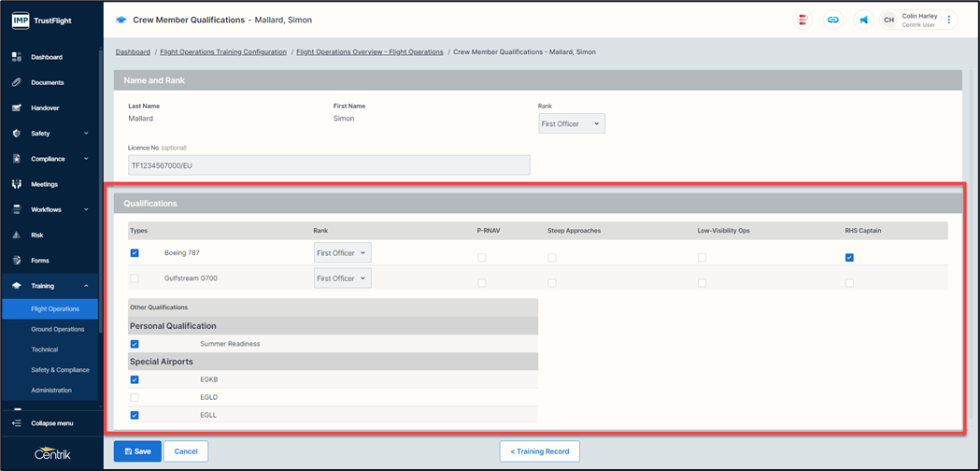Click the Meetings icon in sidebar
This screenshot has height=471, width=980.
click(x=17, y=184)
